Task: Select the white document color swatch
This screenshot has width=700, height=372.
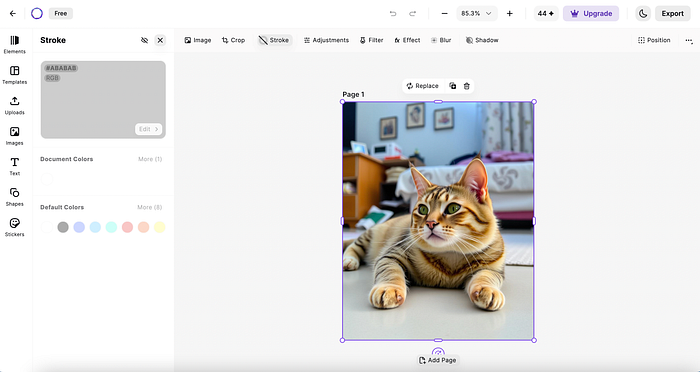Action: [x=47, y=179]
